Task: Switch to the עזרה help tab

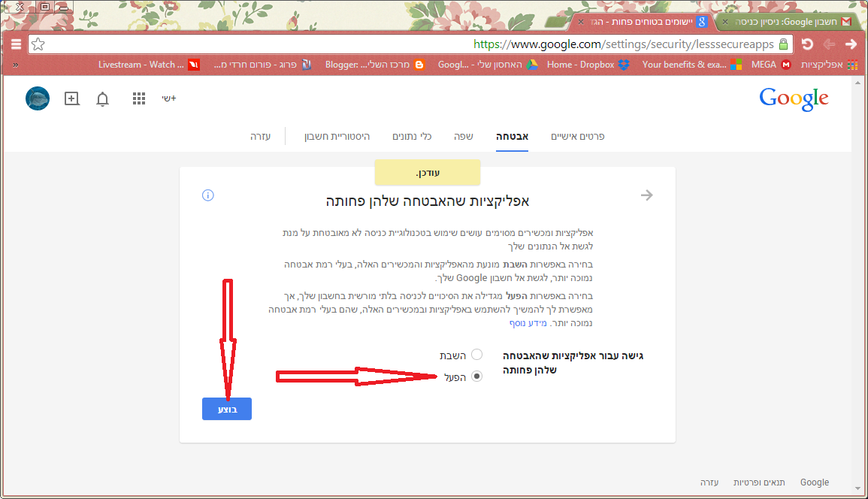Action: click(x=260, y=136)
